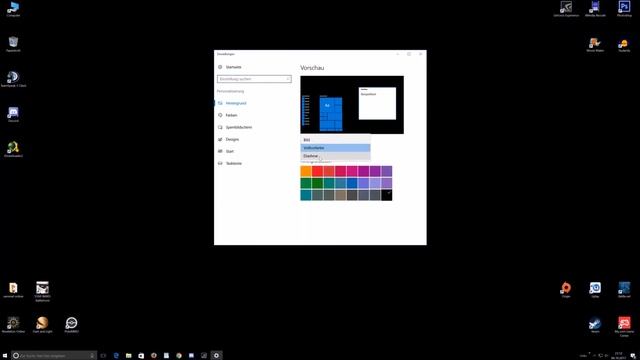This screenshot has width=640, height=360.
Task: Open the Papierkorb recycle bin icon
Action: [13, 44]
